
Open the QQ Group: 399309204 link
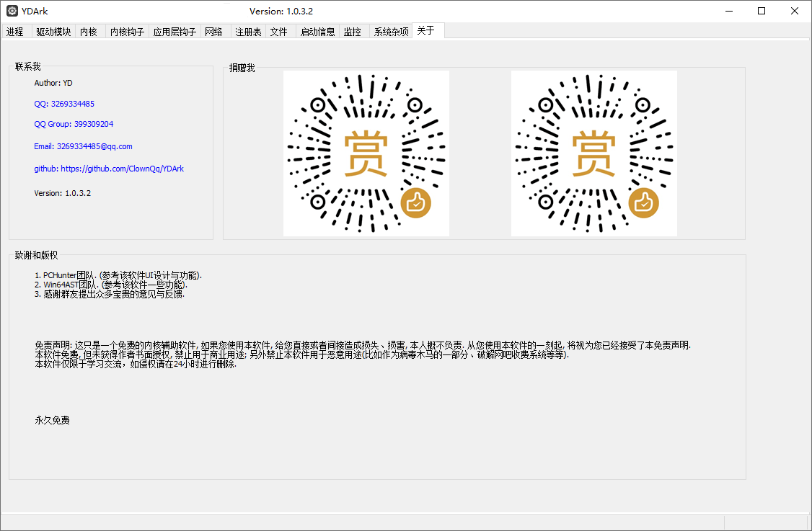(74, 124)
